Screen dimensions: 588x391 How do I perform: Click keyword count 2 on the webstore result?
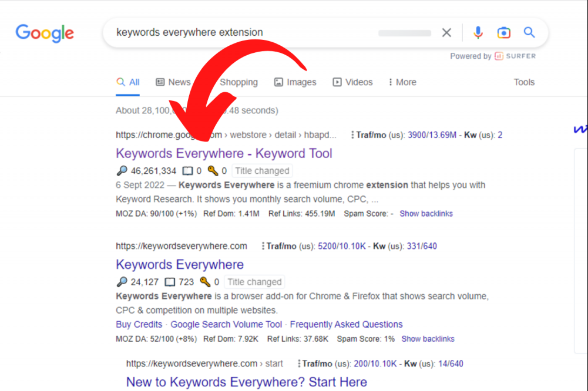point(500,135)
